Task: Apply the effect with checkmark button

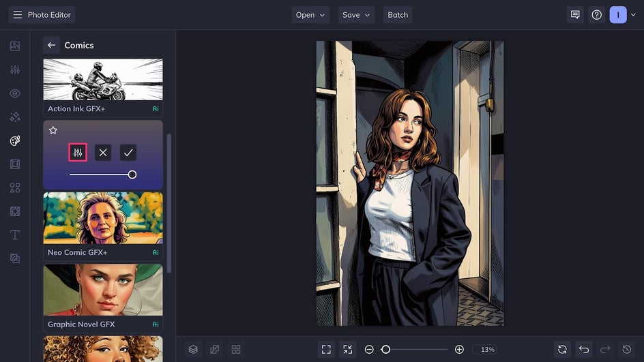Action: 128,153
